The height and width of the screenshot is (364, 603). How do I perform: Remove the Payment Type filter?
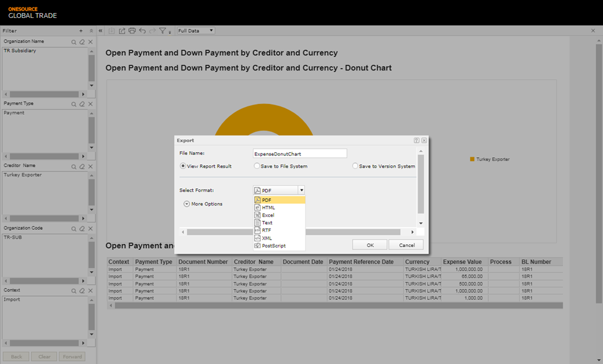(90, 104)
